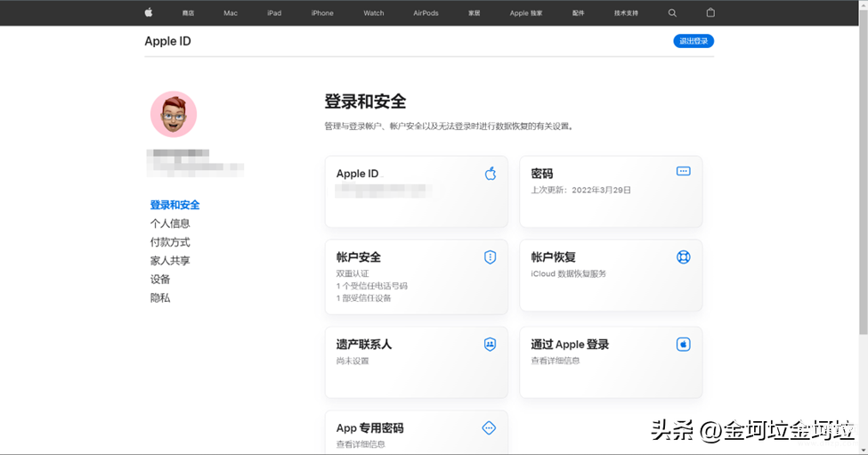Open the 密码 card title
868x455 pixels.
click(x=542, y=174)
